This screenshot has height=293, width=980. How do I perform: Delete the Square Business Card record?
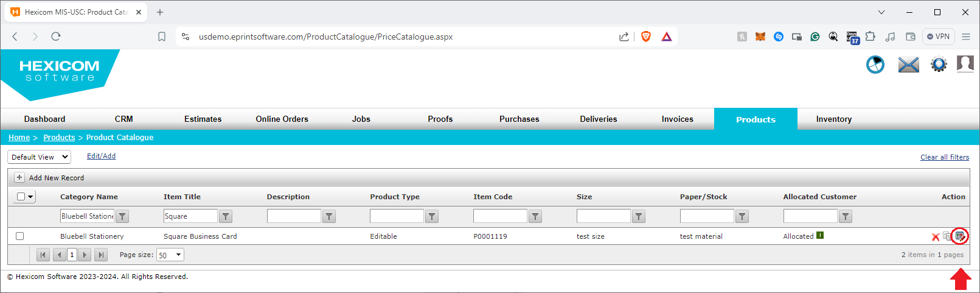(936, 236)
